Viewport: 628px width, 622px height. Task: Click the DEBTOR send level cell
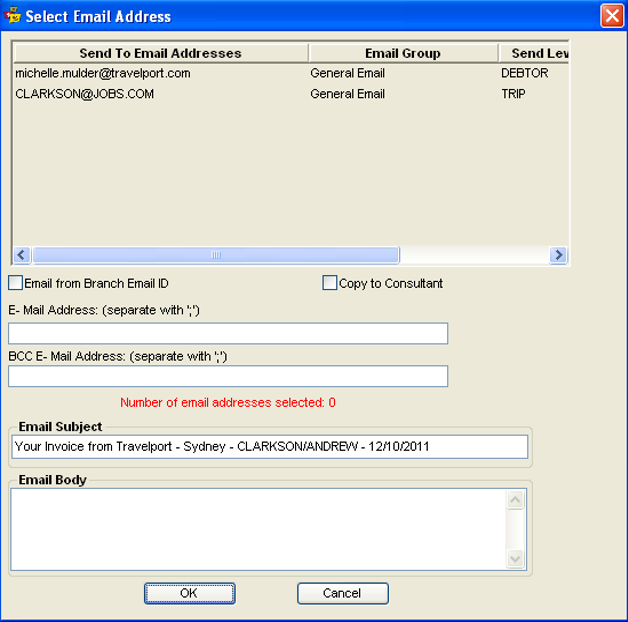pyautogui.click(x=525, y=73)
